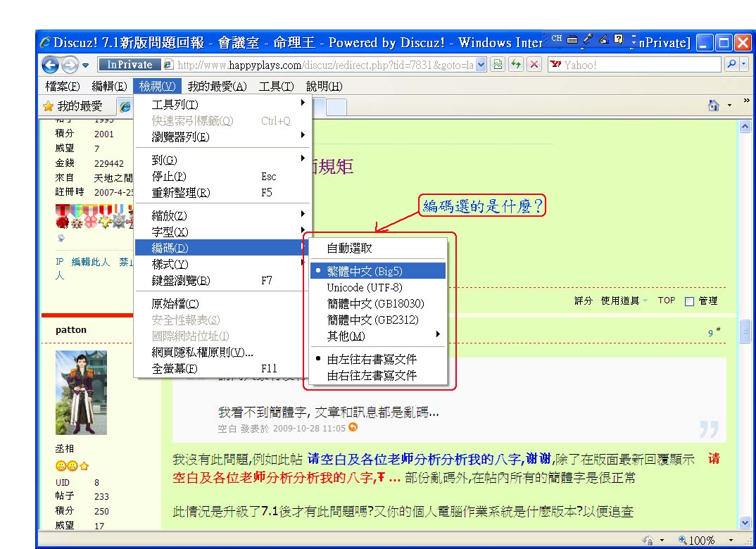The image size is (756, 549).
Task: Click the Home icon in command bar
Action: coord(713,106)
